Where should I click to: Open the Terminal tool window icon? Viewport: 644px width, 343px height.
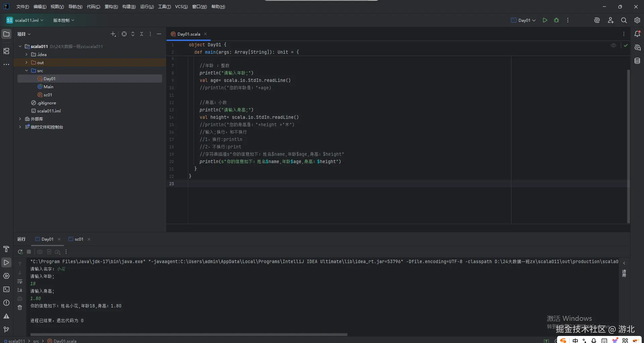tap(6, 289)
